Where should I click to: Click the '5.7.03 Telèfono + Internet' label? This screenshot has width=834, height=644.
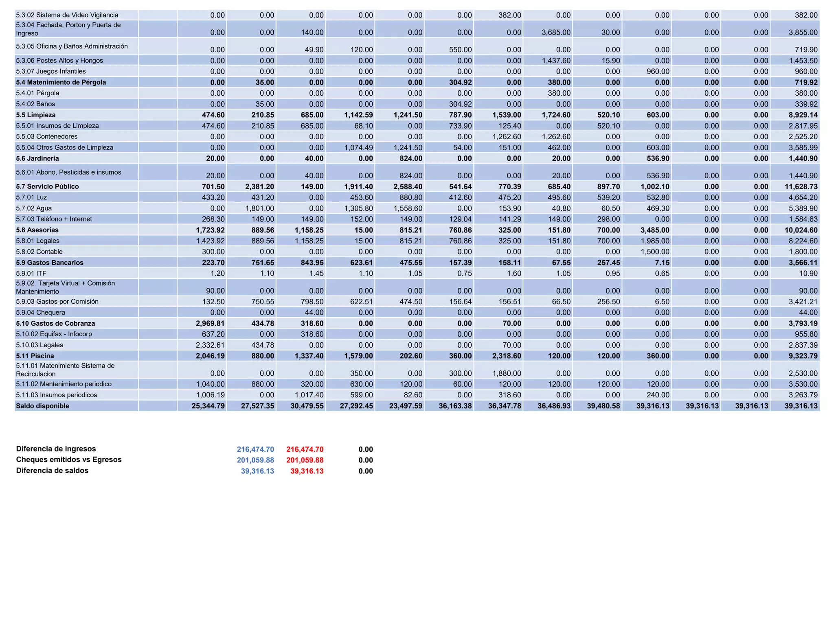coord(54,219)
